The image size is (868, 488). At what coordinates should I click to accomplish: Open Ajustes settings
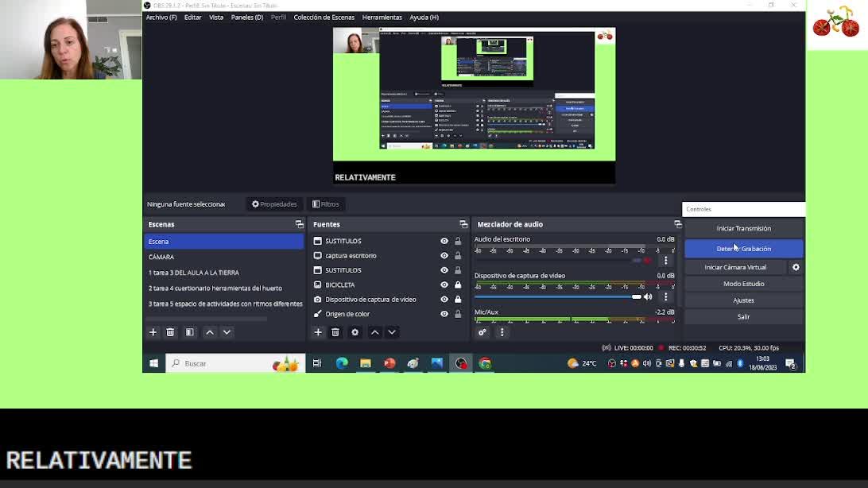743,300
